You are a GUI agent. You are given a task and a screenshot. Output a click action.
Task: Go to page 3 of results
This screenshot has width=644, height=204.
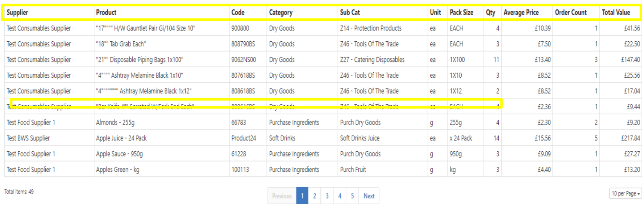coord(327,196)
